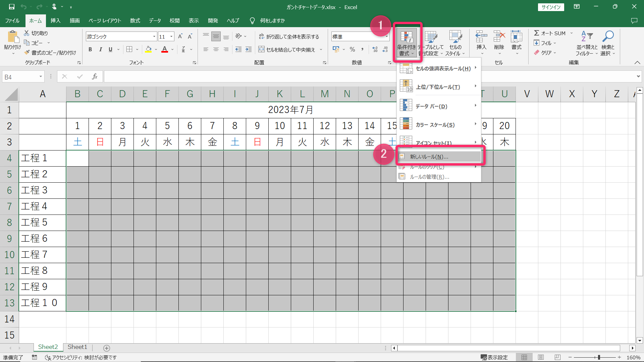Click the zoom in plus button
The image size is (644, 362).
click(620, 357)
